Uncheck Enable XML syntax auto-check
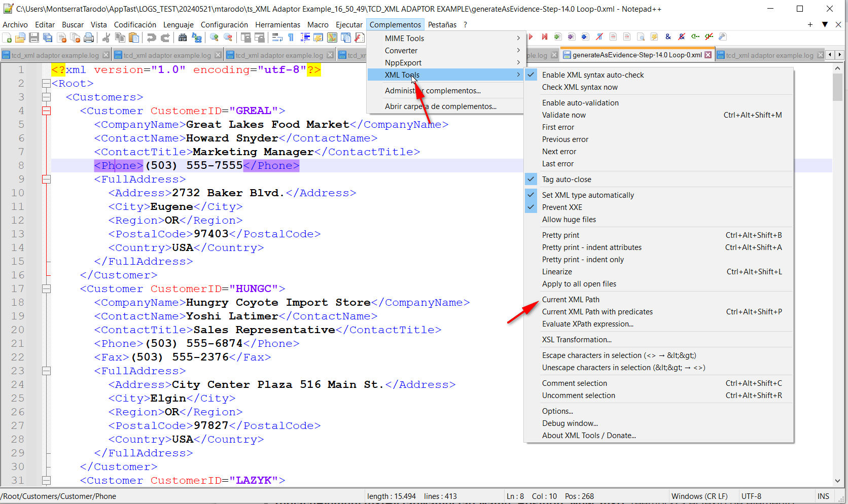 coord(592,75)
